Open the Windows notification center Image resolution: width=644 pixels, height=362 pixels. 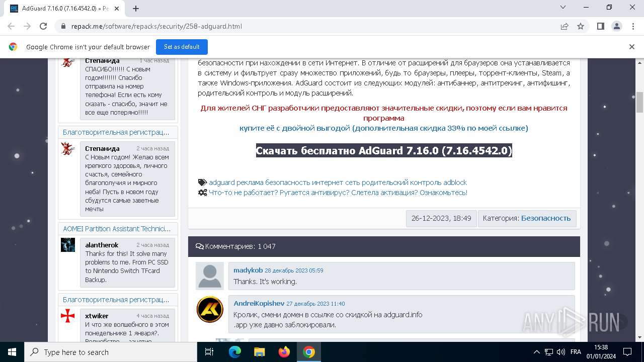628,352
